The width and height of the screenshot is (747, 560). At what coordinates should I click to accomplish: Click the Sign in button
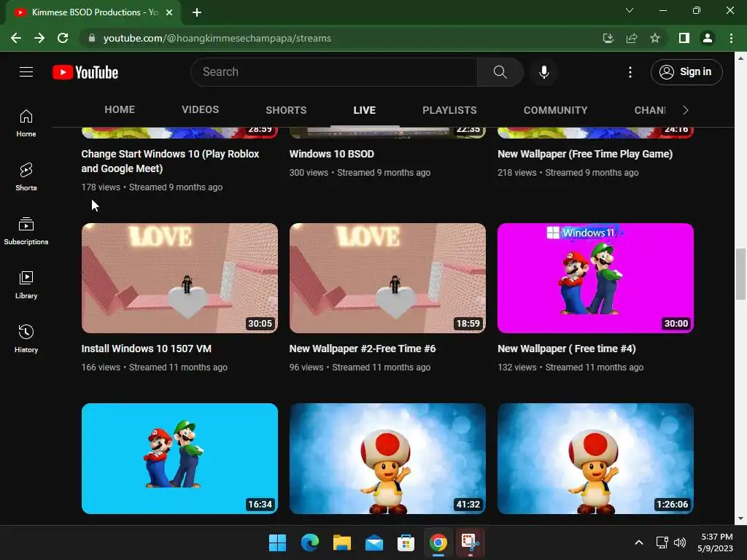pyautogui.click(x=686, y=72)
